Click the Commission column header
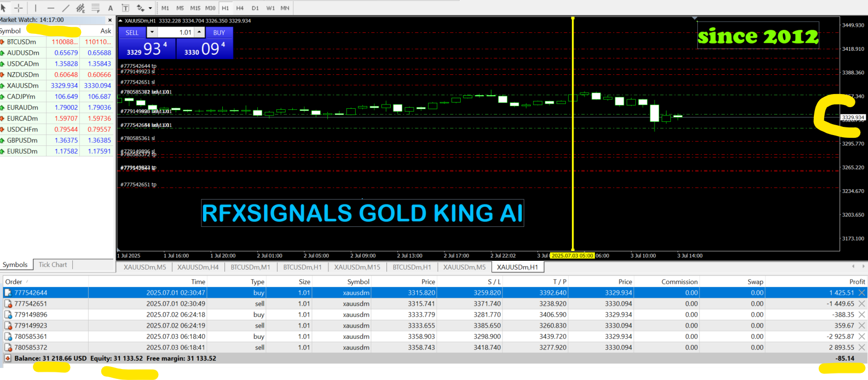Viewport: 868px width, 380px height. click(667, 282)
